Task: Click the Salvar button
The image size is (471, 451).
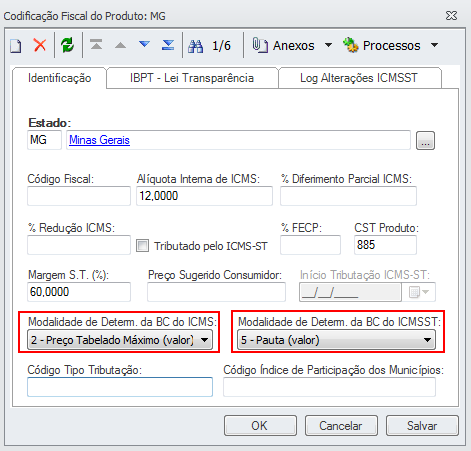Action: [x=422, y=425]
